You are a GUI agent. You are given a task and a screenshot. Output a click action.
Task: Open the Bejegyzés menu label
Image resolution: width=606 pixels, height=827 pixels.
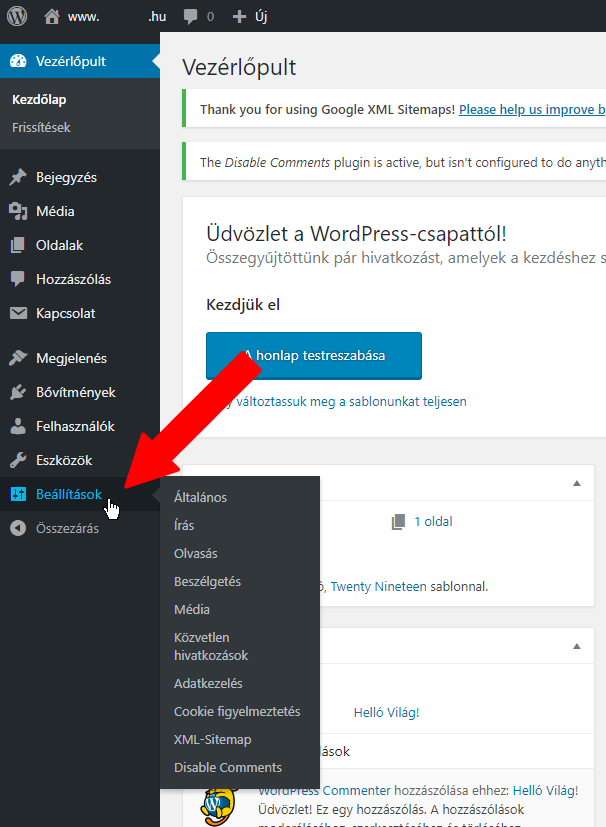(x=66, y=178)
